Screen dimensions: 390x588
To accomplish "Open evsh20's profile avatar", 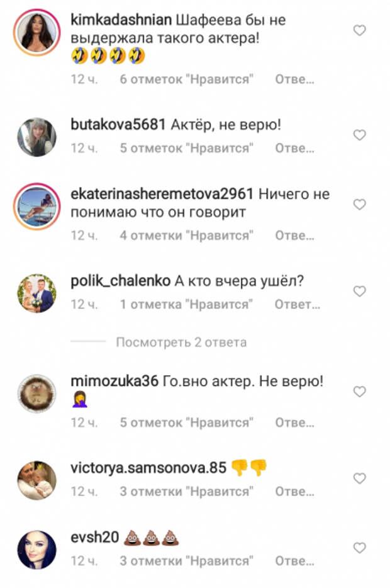I will (x=36, y=550).
